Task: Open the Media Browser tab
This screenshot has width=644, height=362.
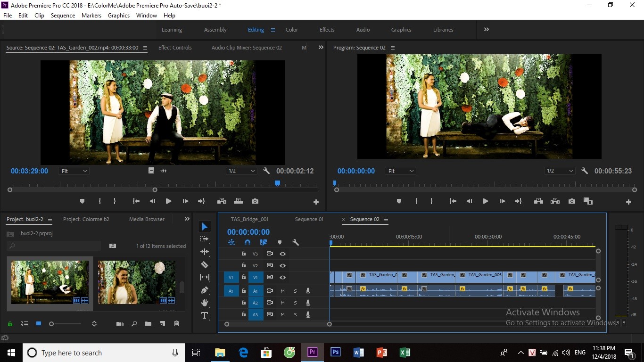Action: 147,219
